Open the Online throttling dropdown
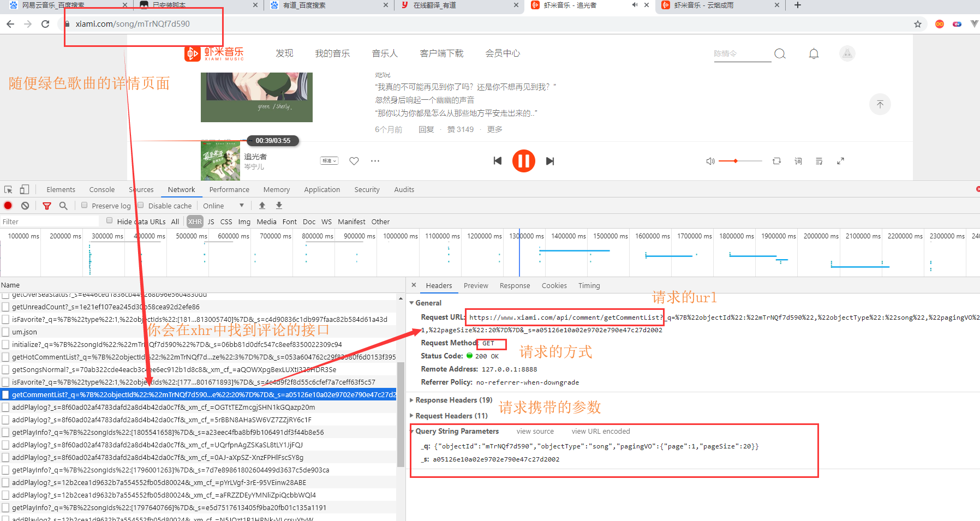This screenshot has width=980, height=521. coord(223,206)
